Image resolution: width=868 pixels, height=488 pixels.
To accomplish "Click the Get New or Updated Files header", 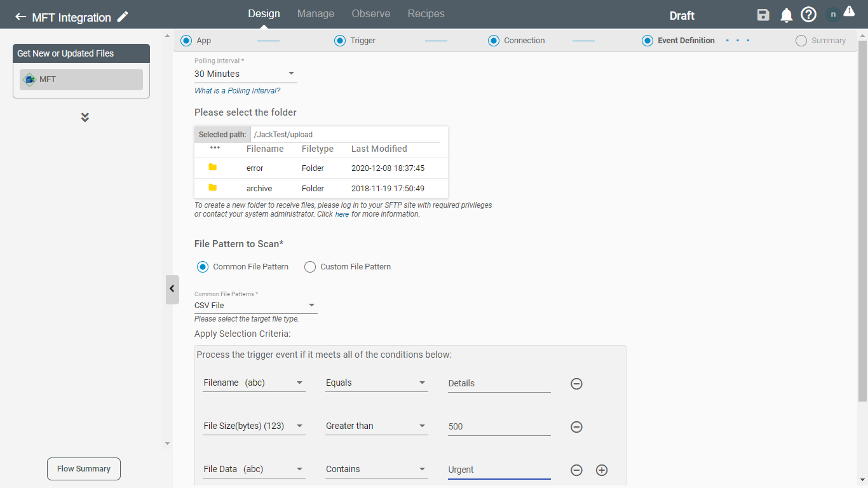I will click(x=81, y=53).
